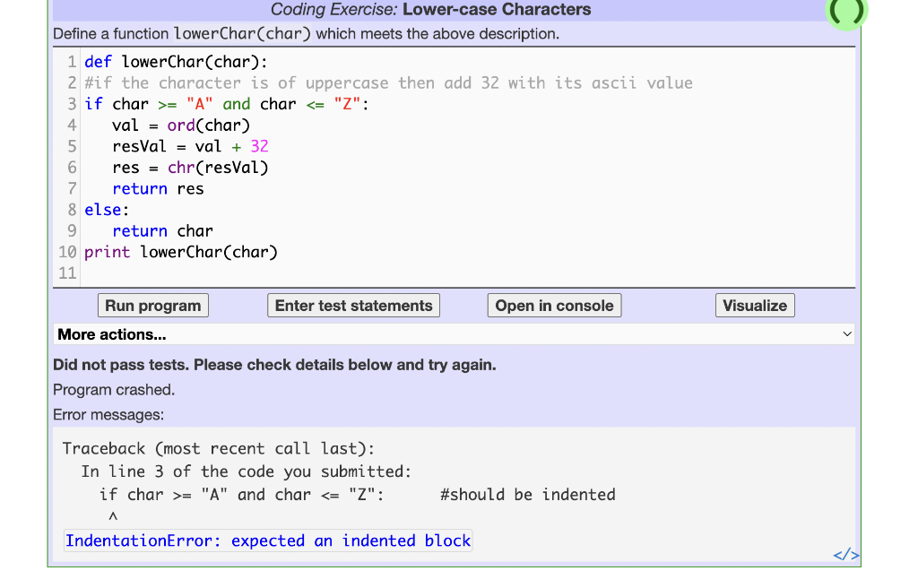
Task: Open the blue </> code view icon
Action: tap(845, 554)
